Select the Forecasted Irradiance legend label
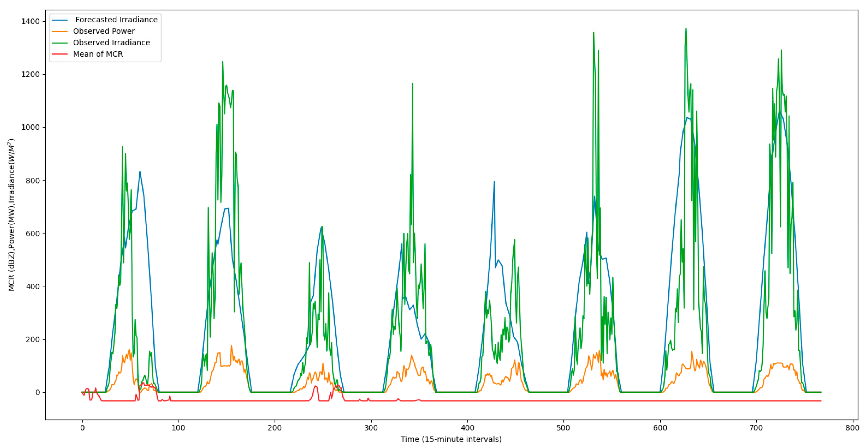Screen dimensions: 868x447 tap(116, 20)
